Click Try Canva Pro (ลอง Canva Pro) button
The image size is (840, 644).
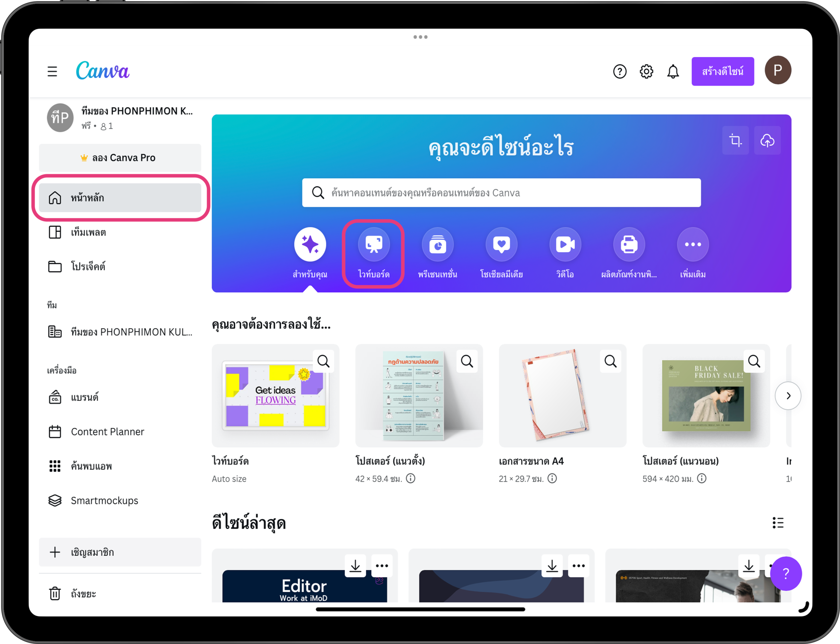point(120,158)
